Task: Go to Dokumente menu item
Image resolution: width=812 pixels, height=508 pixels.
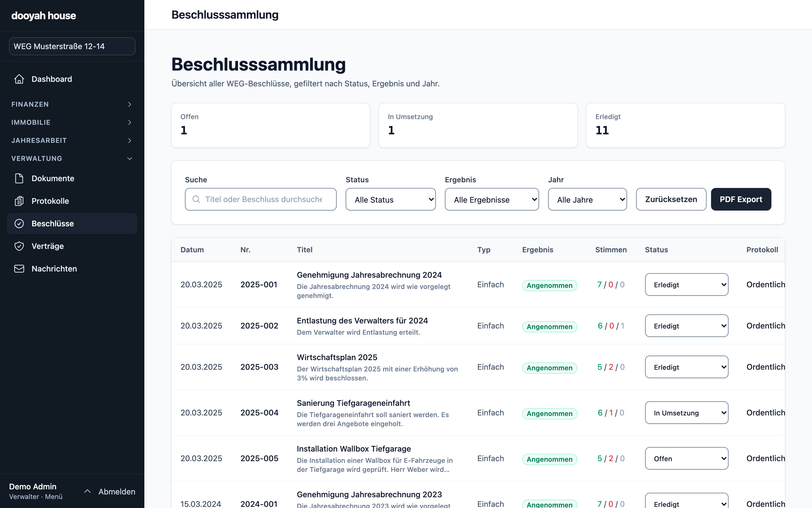Action: click(72, 178)
